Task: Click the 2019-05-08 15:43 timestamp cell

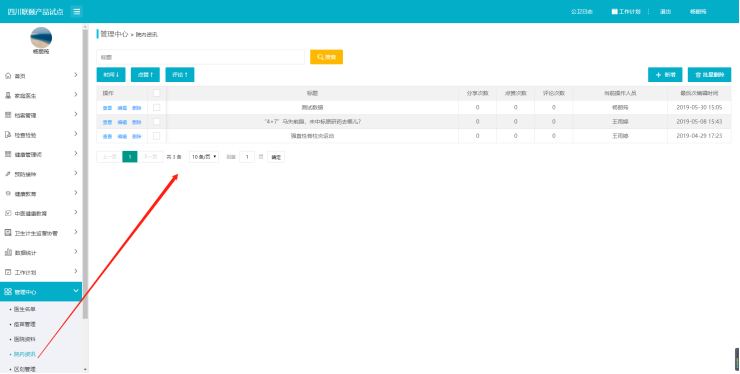Action: [699, 122]
